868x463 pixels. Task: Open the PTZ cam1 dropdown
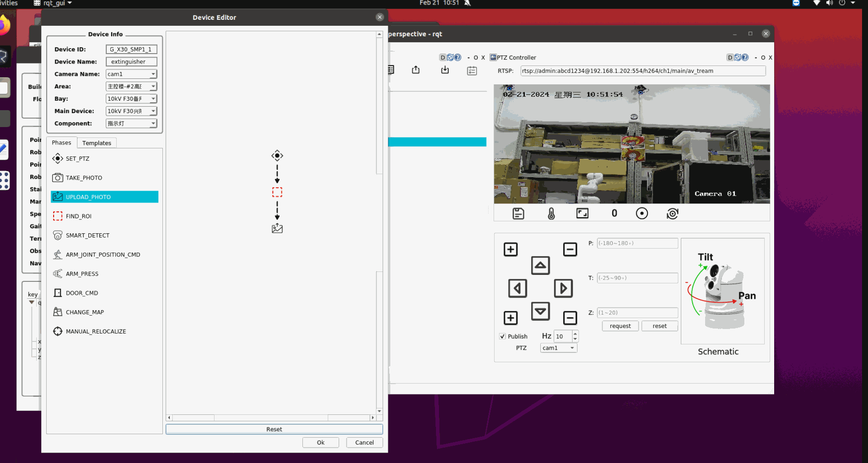pos(558,348)
